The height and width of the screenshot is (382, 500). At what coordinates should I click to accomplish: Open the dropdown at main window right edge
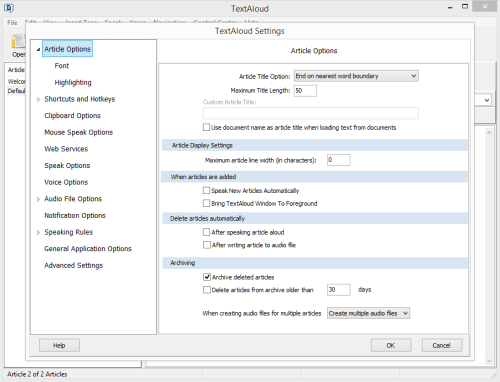[487, 100]
